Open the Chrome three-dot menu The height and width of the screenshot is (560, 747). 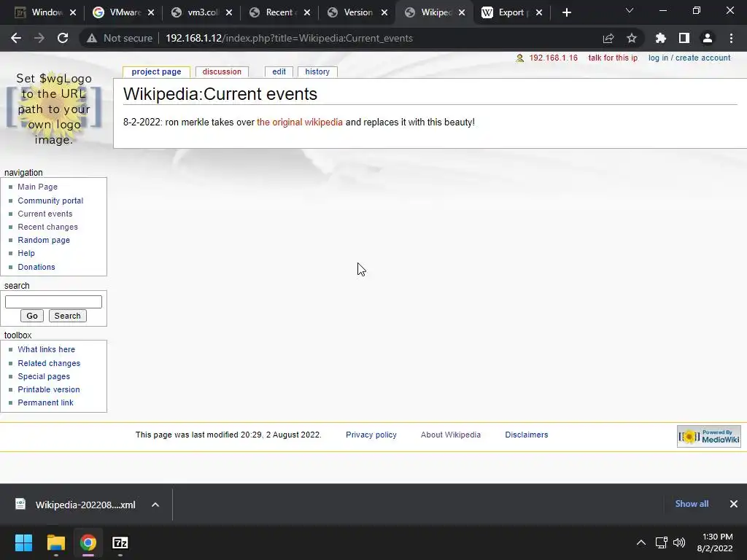731,38
